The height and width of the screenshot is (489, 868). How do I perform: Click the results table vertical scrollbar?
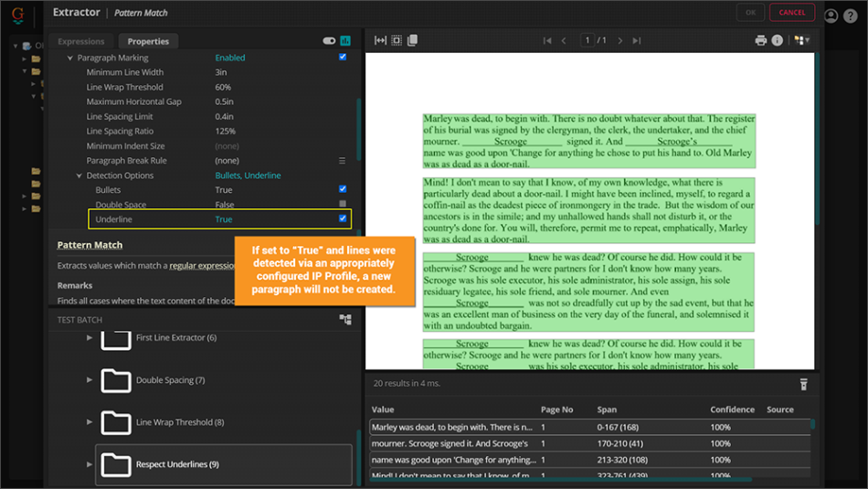click(x=812, y=424)
